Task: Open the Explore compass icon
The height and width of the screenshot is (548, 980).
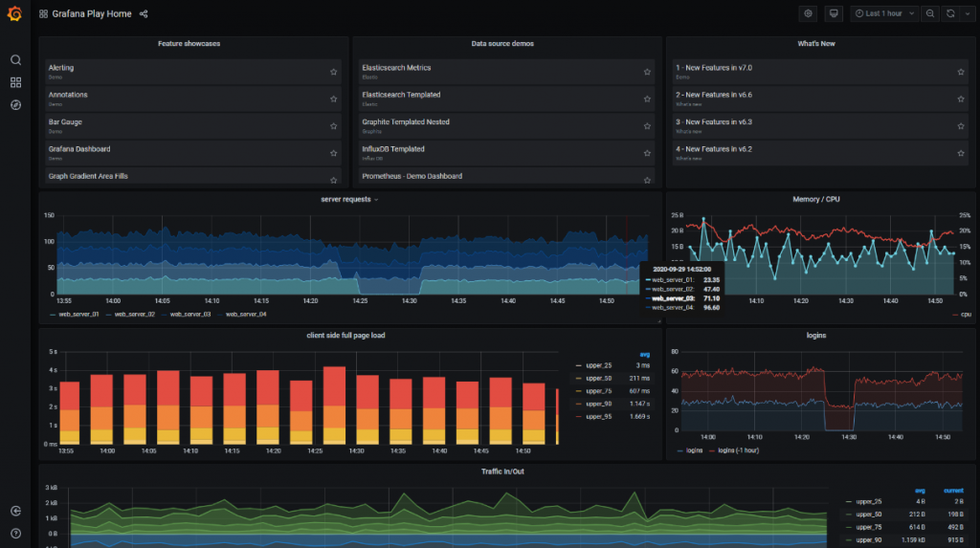Action: 15,104
